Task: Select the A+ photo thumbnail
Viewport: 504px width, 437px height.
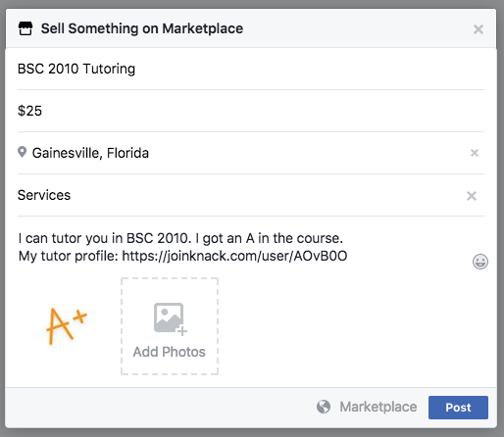Action: click(x=67, y=326)
